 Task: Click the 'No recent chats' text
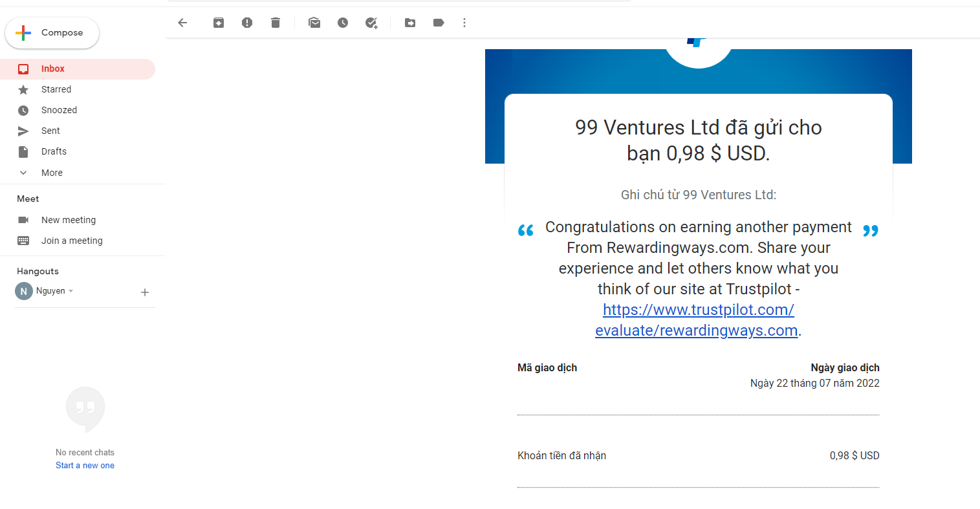pos(85,453)
